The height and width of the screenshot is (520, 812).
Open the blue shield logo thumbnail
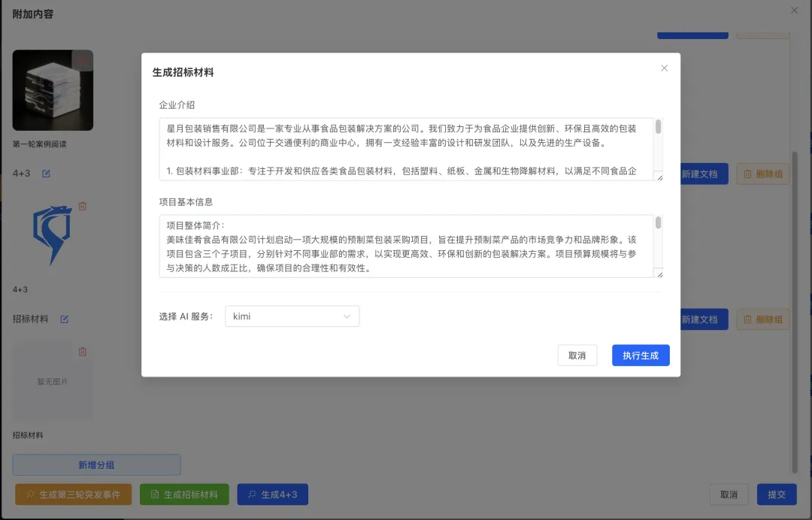[53, 235]
